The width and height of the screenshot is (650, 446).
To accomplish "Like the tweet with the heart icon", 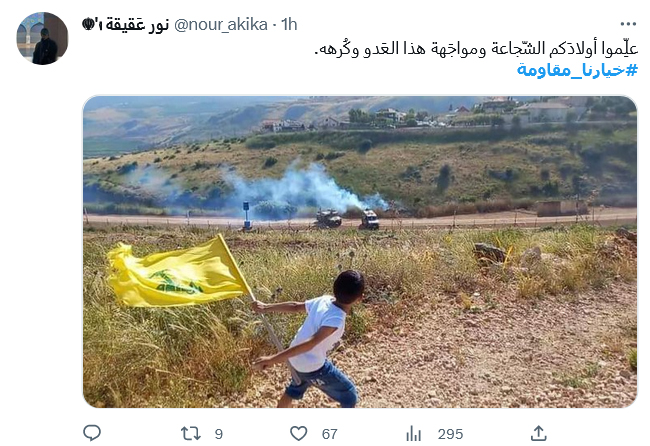I will [x=298, y=434].
